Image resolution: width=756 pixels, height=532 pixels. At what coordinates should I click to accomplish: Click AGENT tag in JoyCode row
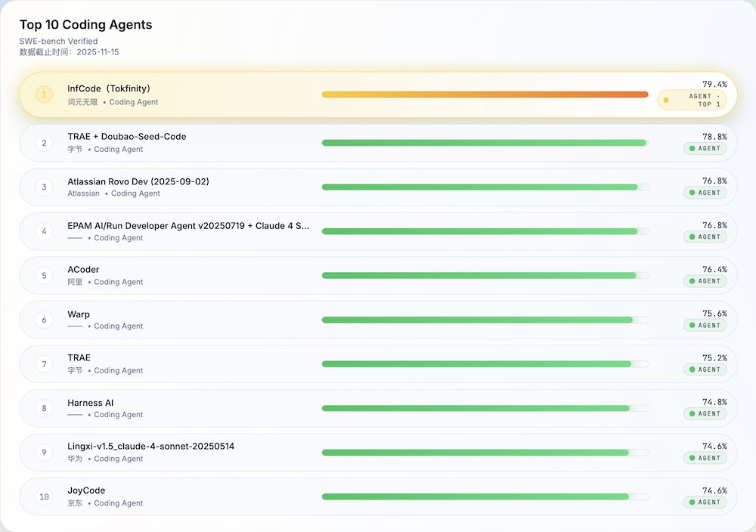coord(705,502)
